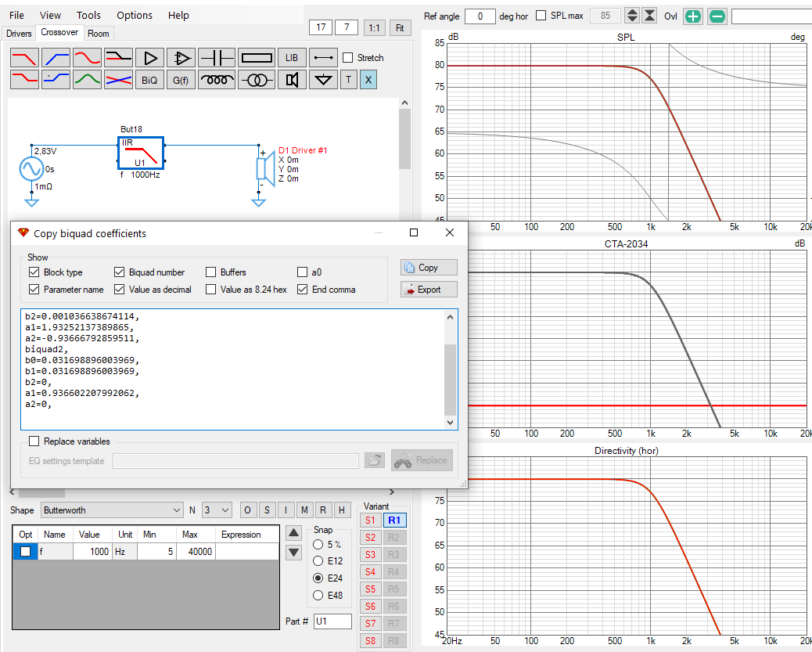Open the Shape Butterworth dropdown
This screenshot has height=652, width=812.
(x=113, y=510)
